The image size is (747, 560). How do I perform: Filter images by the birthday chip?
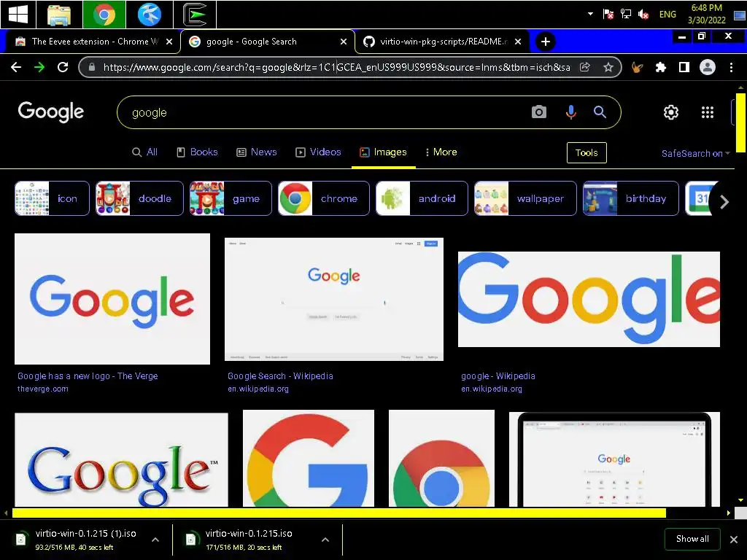point(631,198)
